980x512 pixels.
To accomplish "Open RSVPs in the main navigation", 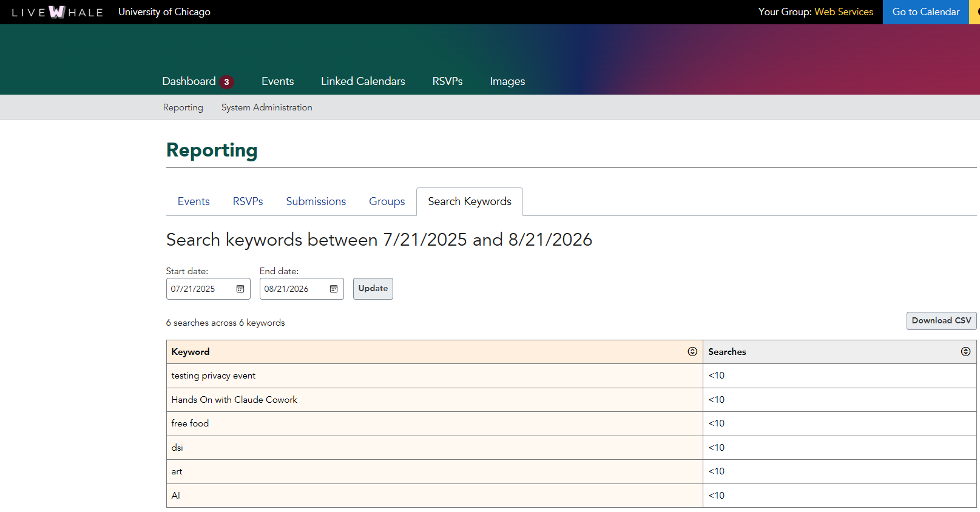I will tap(447, 81).
